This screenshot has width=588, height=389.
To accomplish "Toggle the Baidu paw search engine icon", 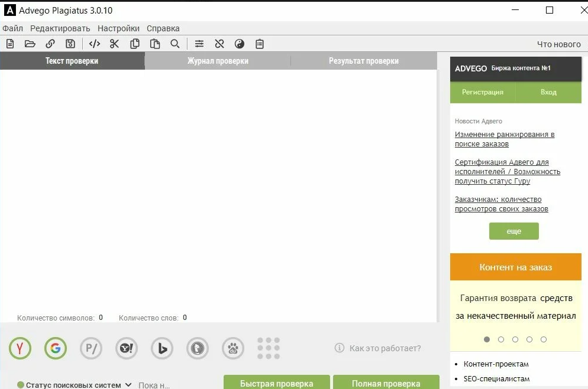I will (x=233, y=348).
